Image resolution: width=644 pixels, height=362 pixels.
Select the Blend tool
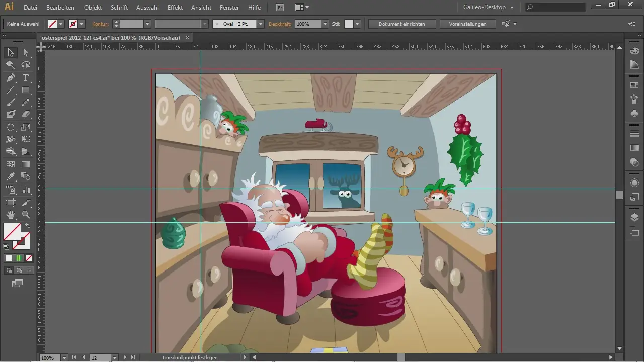[26, 176]
